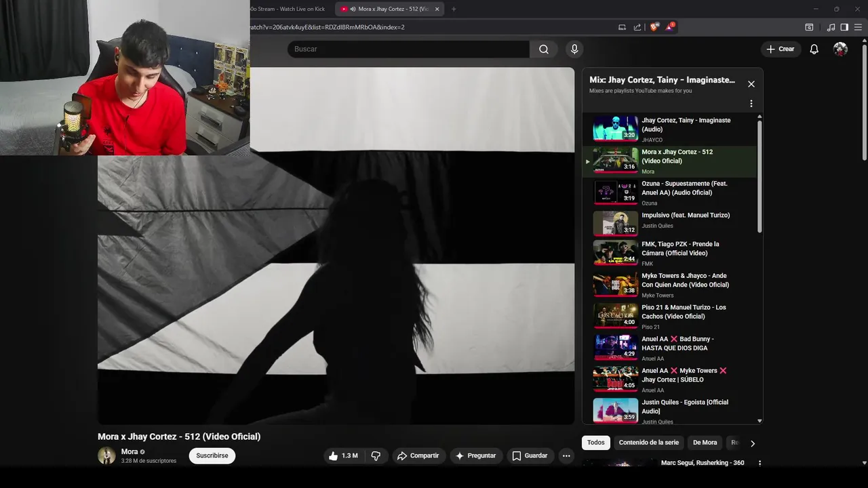Viewport: 868px width, 488px height.
Task: Play Impulsivo (feat. Manuel Turizo) from playlist
Action: pyautogui.click(x=669, y=224)
